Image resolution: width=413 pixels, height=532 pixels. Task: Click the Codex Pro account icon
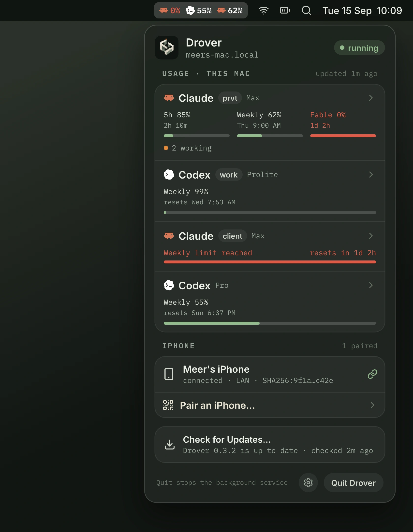tap(169, 285)
